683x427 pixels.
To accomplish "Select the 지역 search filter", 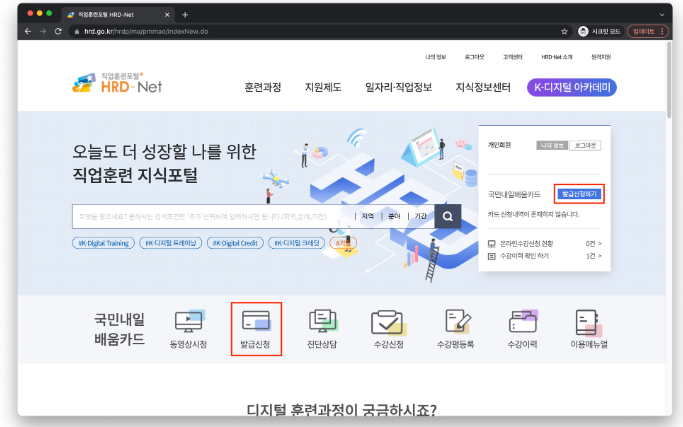I will tap(368, 216).
